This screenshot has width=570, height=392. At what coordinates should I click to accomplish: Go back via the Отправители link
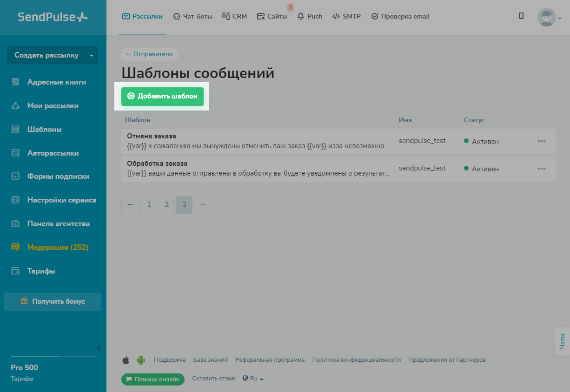149,54
